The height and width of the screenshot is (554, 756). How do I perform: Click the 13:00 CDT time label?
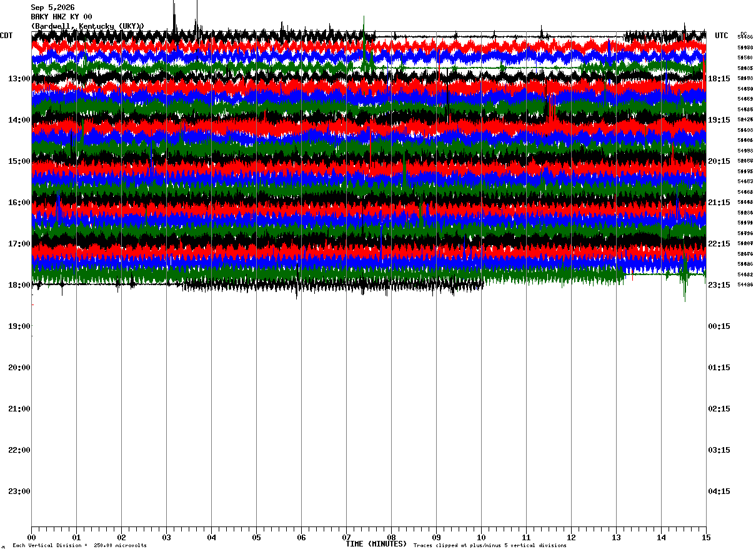(x=19, y=79)
